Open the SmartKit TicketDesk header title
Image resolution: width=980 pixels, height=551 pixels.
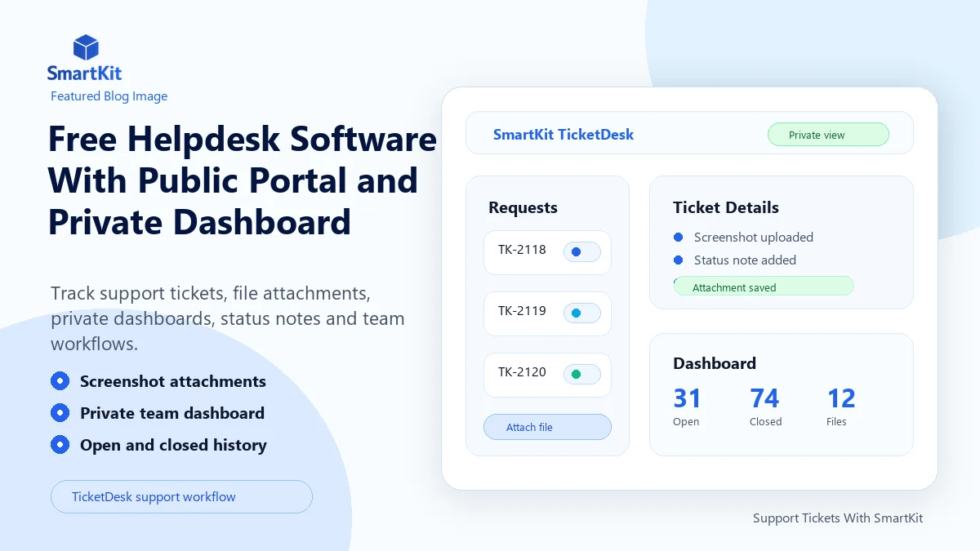(x=563, y=135)
